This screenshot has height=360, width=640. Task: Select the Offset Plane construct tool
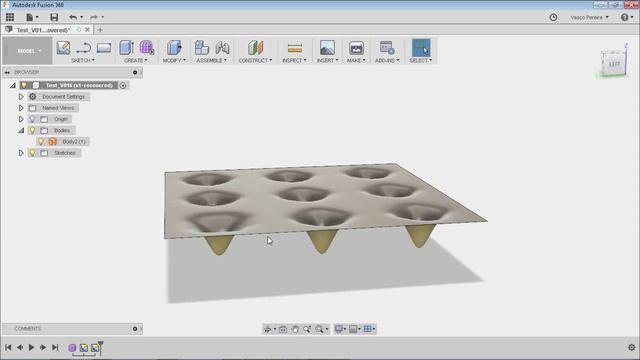pyautogui.click(x=256, y=48)
